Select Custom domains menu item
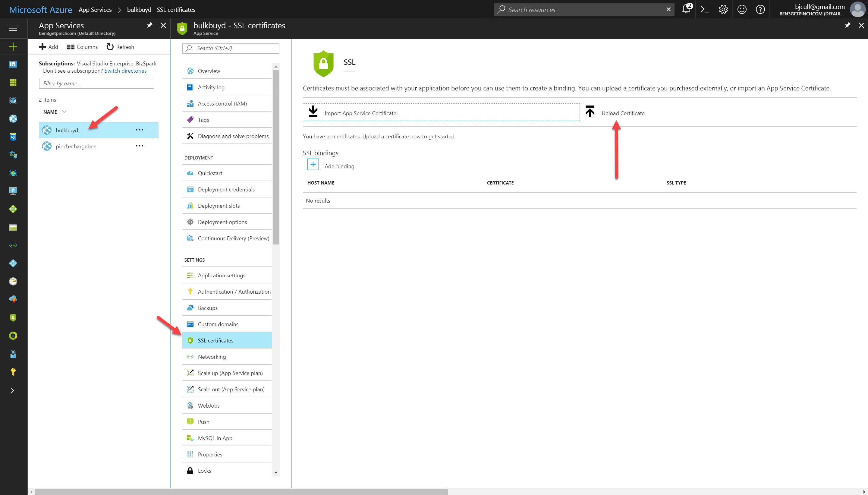 218,324
